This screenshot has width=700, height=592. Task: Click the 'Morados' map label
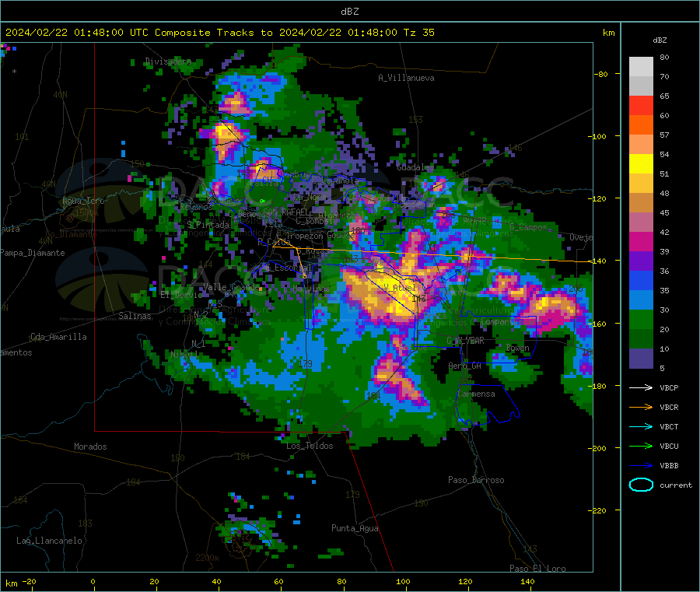[x=90, y=447]
